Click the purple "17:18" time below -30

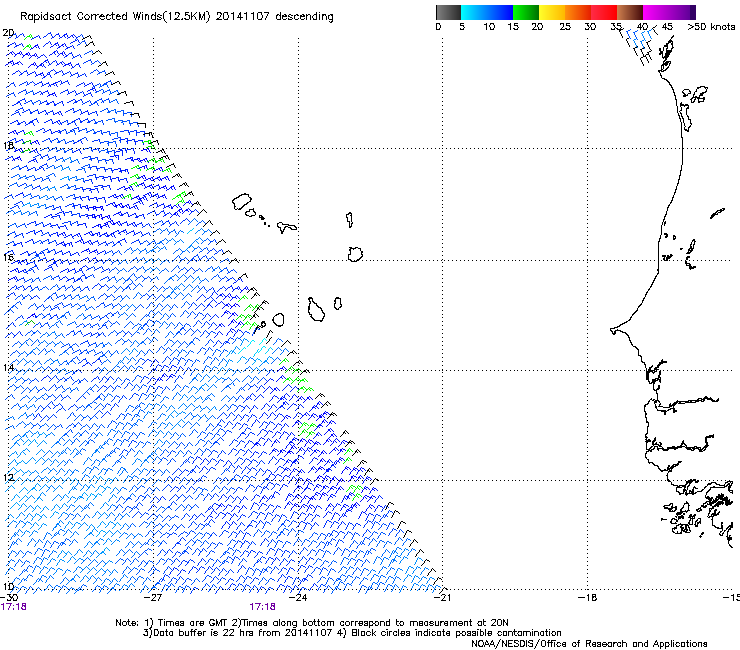point(14,607)
